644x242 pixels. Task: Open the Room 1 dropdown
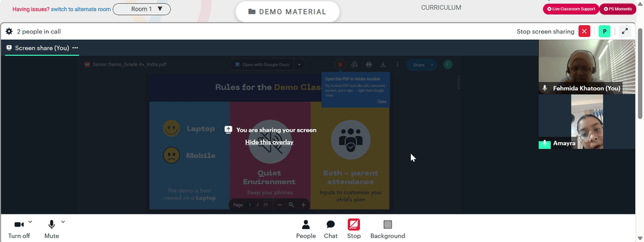[x=142, y=9]
